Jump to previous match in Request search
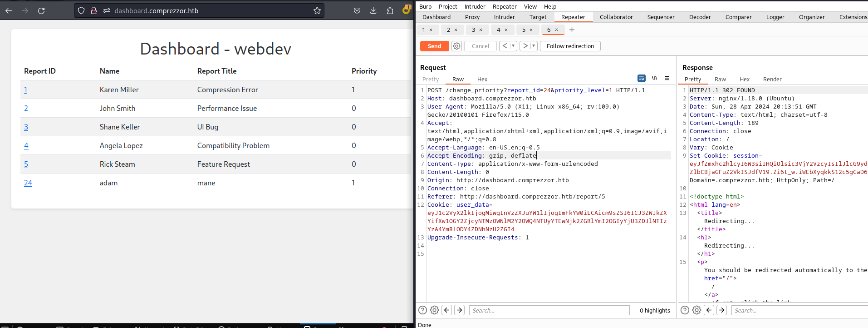This screenshot has height=328, width=868. (x=447, y=310)
